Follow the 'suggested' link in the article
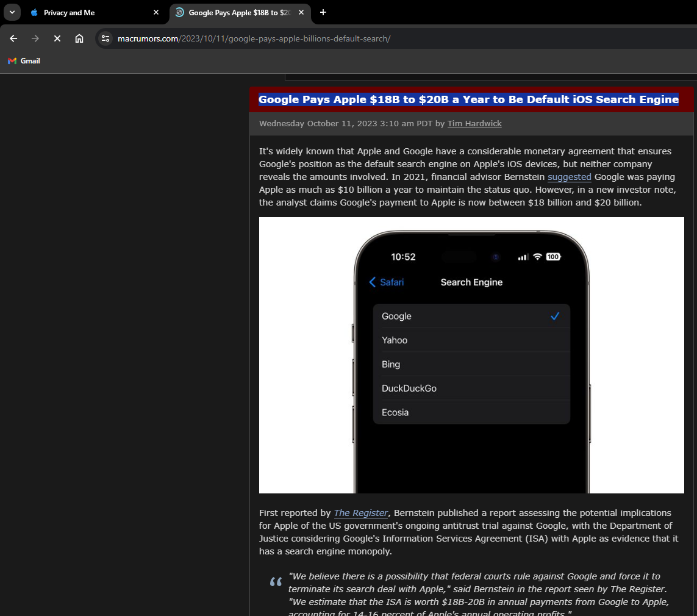 click(x=569, y=177)
